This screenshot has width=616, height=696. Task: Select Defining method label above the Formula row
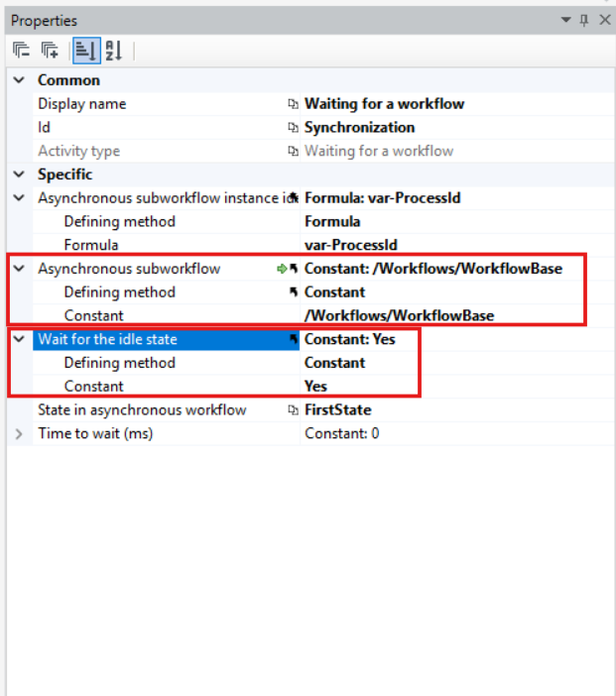(119, 221)
